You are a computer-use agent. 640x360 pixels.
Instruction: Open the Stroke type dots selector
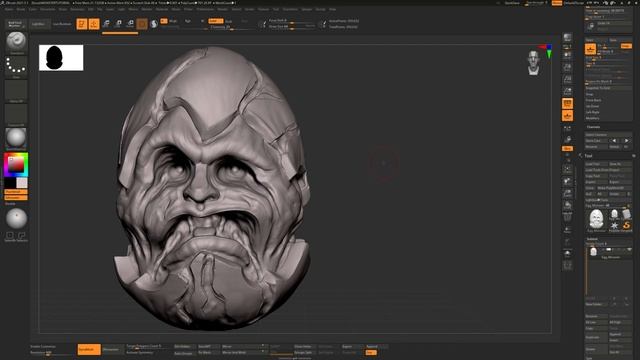click(16, 66)
